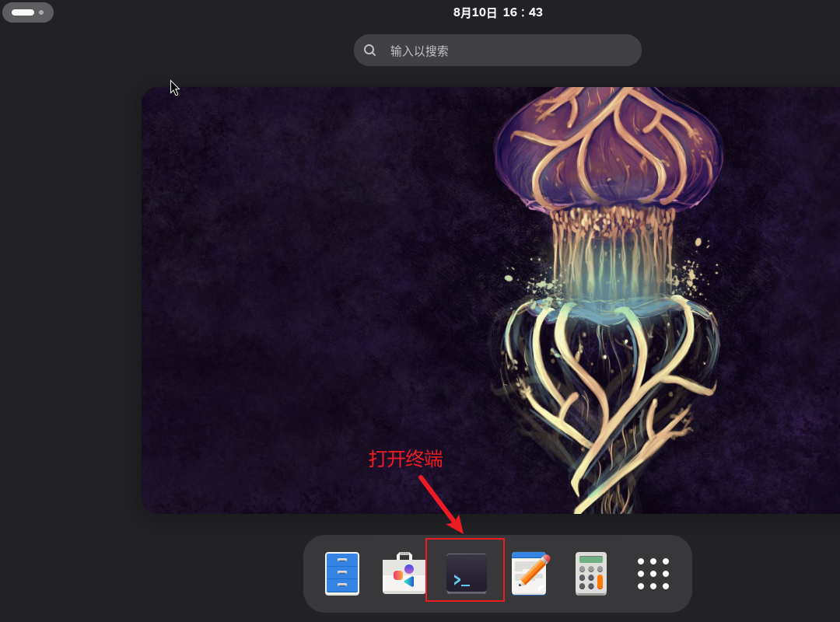Viewport: 840px width, 622px height.
Task: Open the Files manager from the dock
Action: click(341, 573)
